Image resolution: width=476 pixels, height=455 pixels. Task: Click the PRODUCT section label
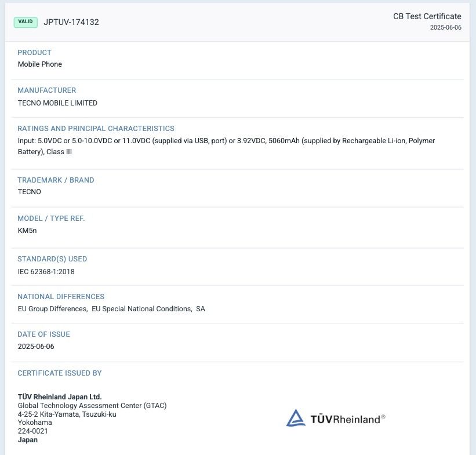pyautogui.click(x=34, y=53)
